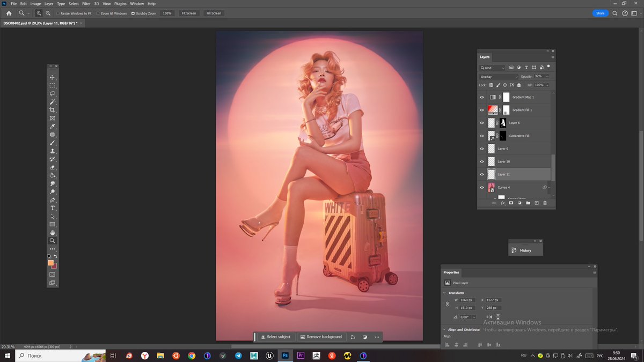Select the Frame tool
644x362 pixels.
pos(53,118)
